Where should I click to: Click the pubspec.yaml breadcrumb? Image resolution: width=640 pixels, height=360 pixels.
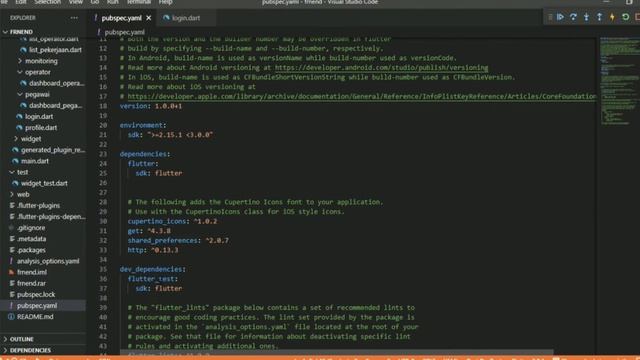click(124, 32)
